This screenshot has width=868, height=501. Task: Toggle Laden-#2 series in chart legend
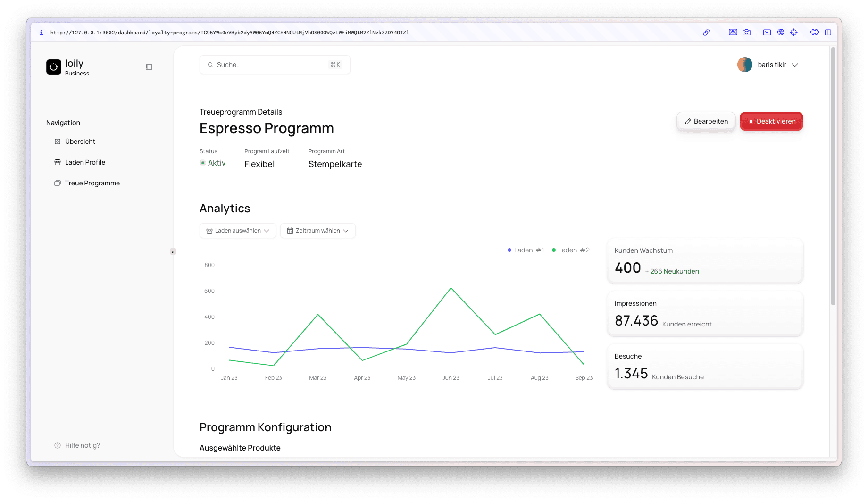click(570, 250)
